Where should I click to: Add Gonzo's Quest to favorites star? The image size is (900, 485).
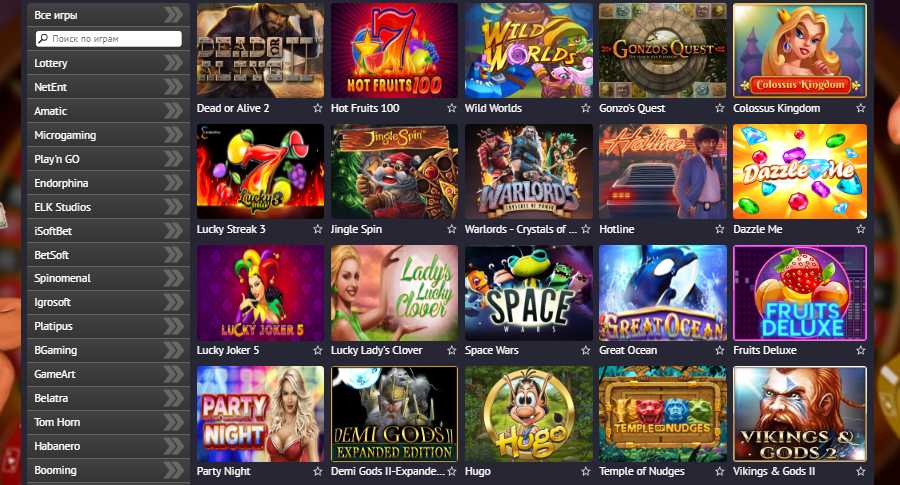point(720,108)
